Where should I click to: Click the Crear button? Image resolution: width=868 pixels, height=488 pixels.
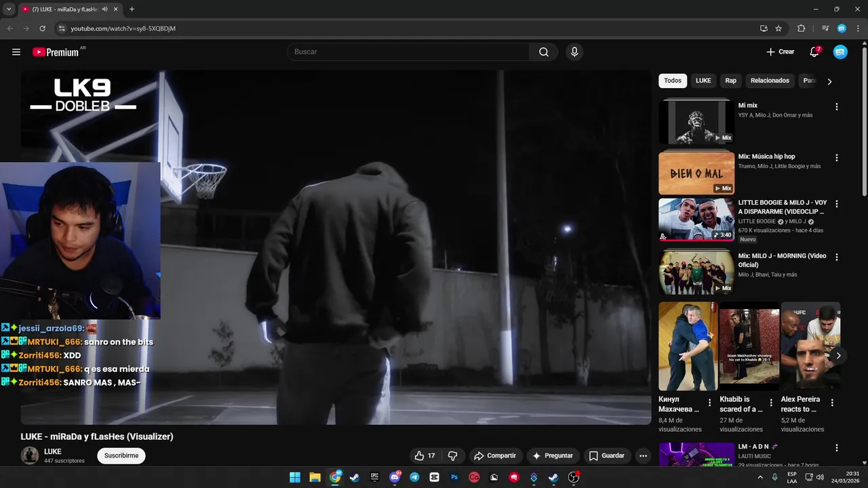(780, 52)
